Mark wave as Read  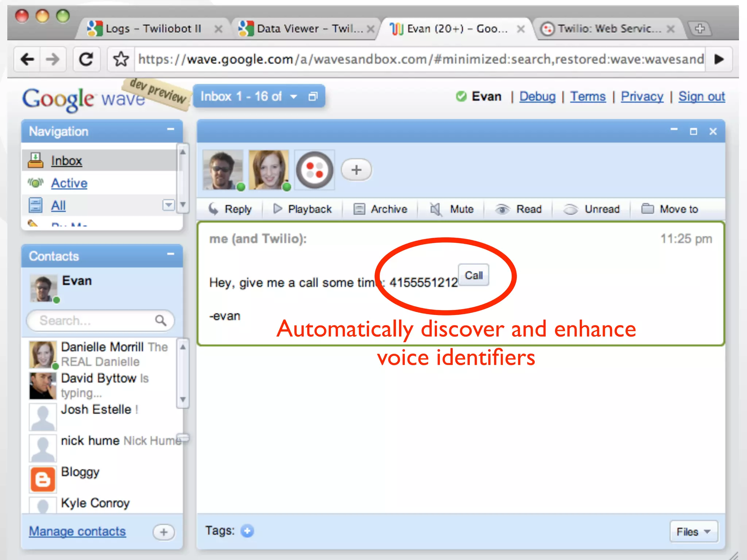point(518,209)
